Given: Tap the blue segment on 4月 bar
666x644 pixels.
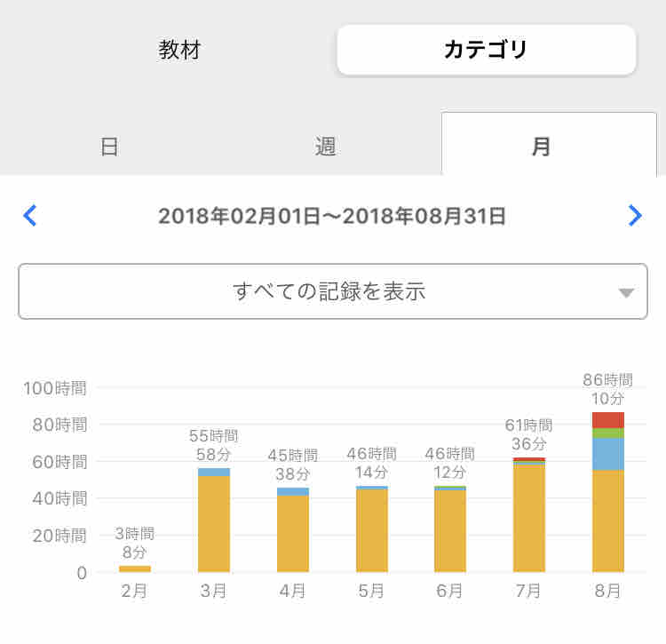Looking at the screenshot, I should pyautogui.click(x=293, y=492).
